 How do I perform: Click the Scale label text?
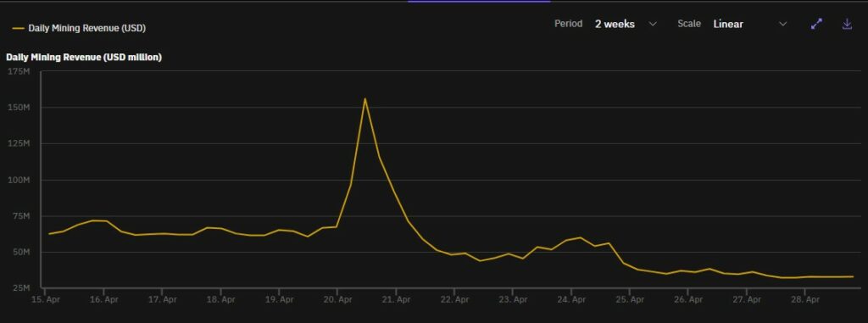pyautogui.click(x=689, y=24)
